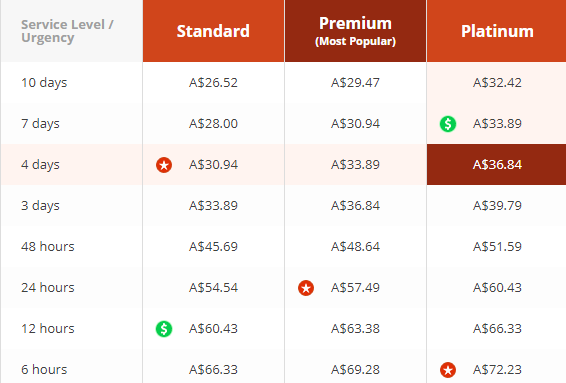Choose the highlighted A$36.84 Platinum 4 days price
The width and height of the screenshot is (566, 383).
[x=497, y=165]
